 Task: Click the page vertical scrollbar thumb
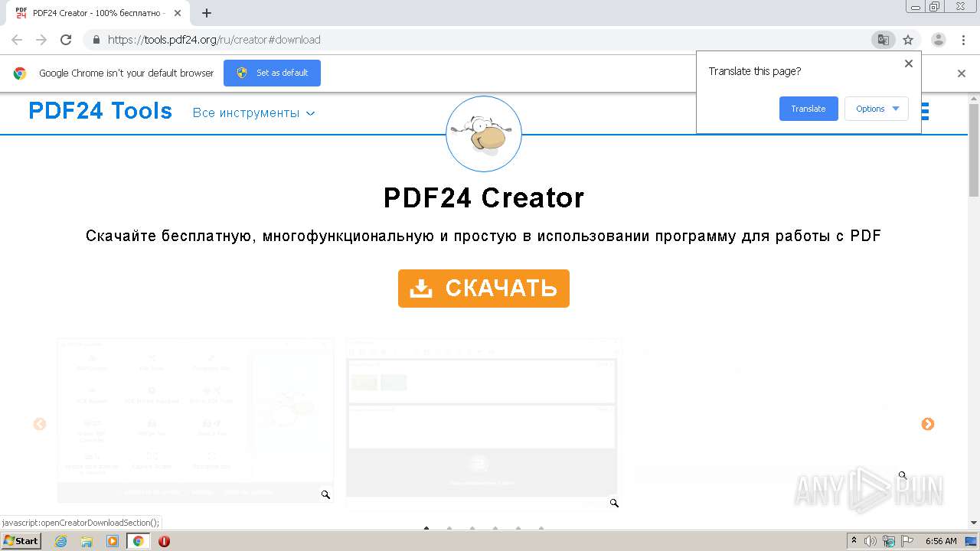[x=974, y=149]
